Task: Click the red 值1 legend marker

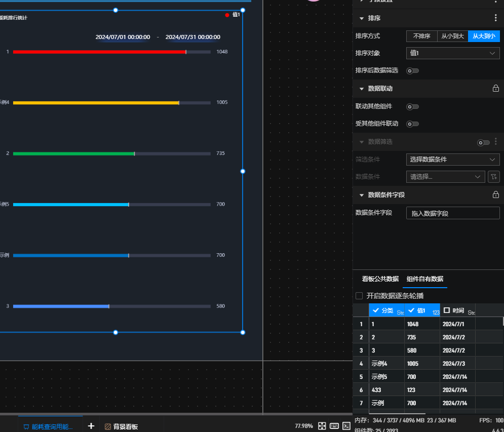Action: click(x=227, y=15)
